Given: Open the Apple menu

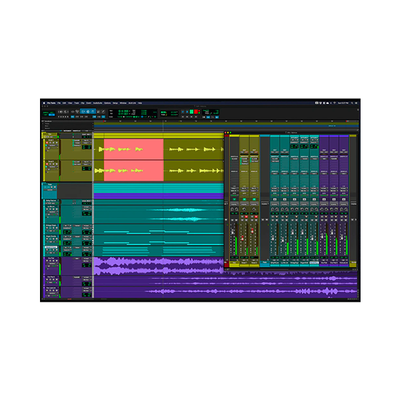Looking at the screenshot, I should (44, 103).
